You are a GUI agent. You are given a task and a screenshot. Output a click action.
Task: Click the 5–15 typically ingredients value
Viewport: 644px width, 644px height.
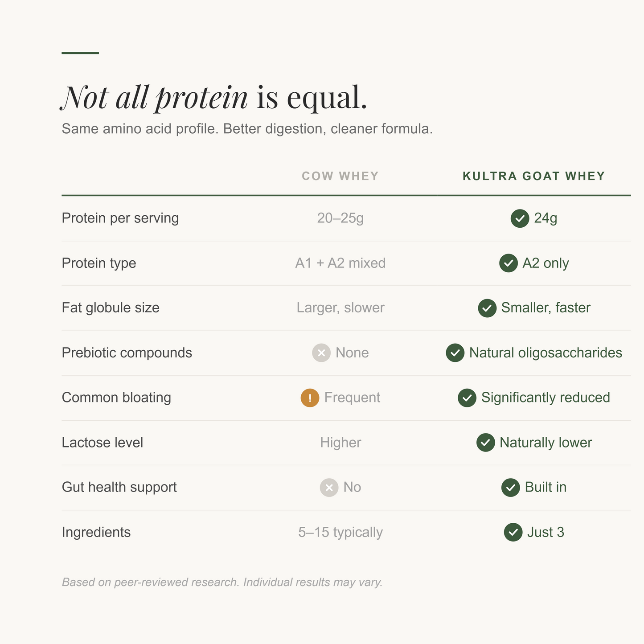coord(340,532)
